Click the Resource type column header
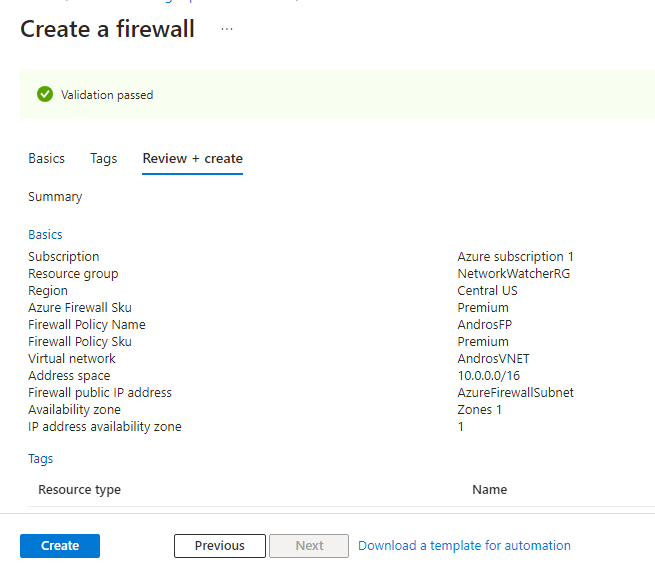Image resolution: width=655 pixels, height=565 pixels. 79,490
